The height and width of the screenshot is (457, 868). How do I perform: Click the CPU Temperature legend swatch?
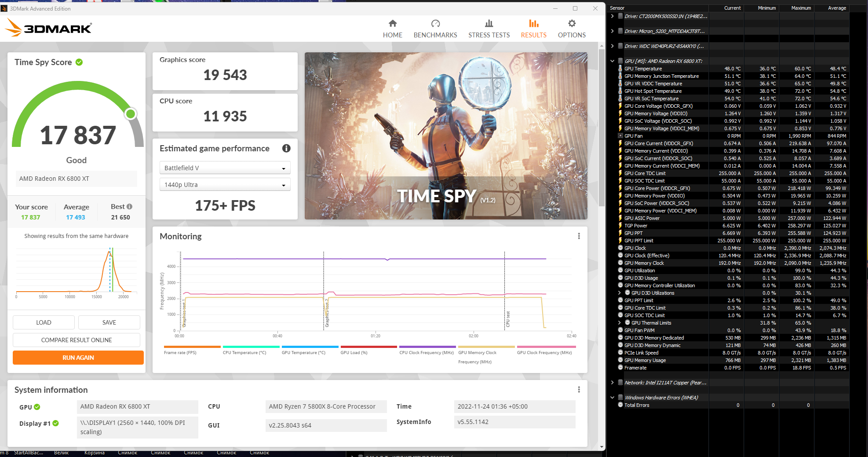pyautogui.click(x=251, y=347)
